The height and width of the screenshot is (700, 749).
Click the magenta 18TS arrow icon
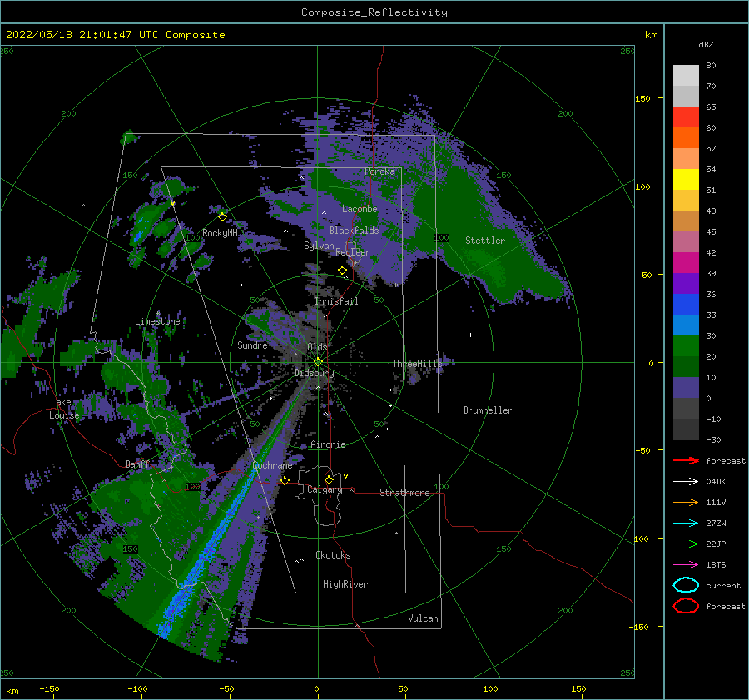[x=686, y=565]
